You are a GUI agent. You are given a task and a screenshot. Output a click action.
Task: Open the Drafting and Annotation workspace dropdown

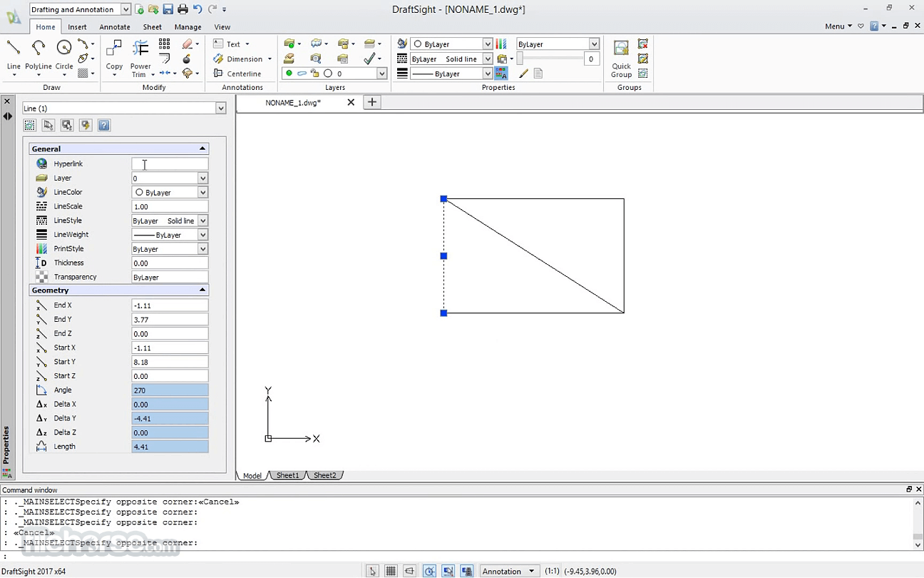pyautogui.click(x=125, y=9)
